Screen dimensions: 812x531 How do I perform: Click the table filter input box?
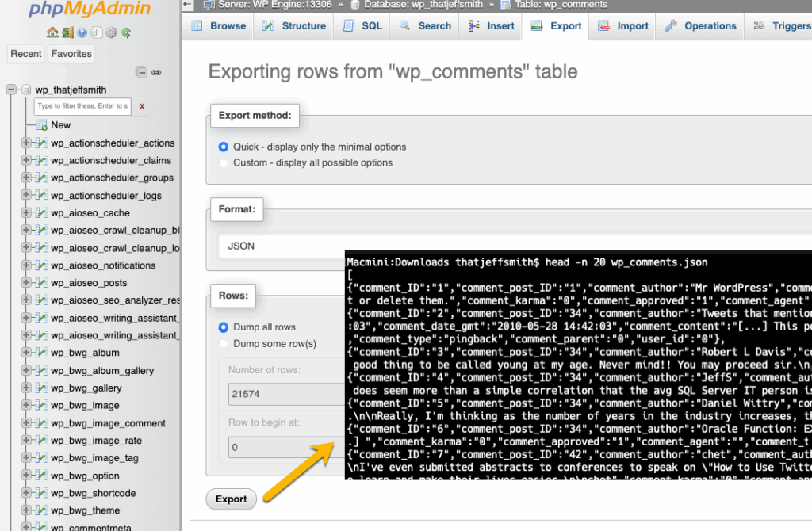tap(82, 106)
